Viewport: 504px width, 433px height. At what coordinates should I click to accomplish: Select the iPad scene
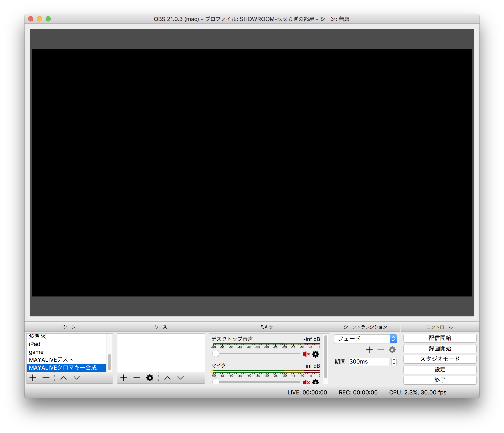click(x=66, y=344)
